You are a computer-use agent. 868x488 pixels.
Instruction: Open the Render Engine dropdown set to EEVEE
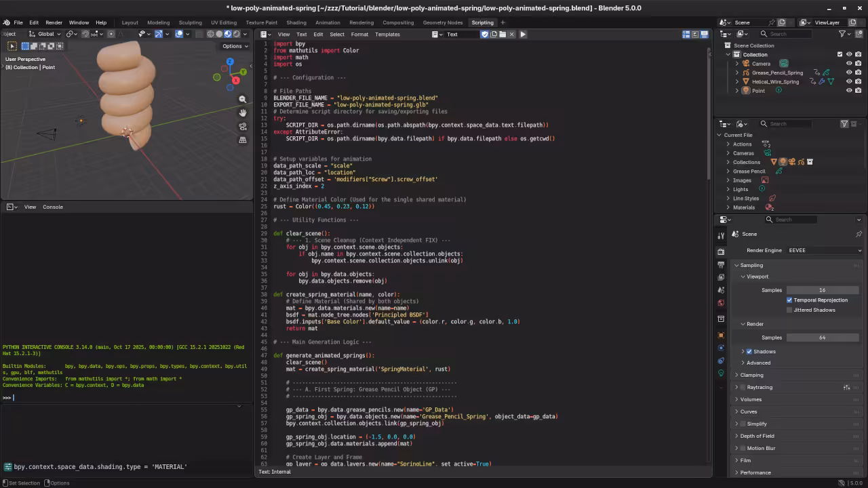[824, 250]
